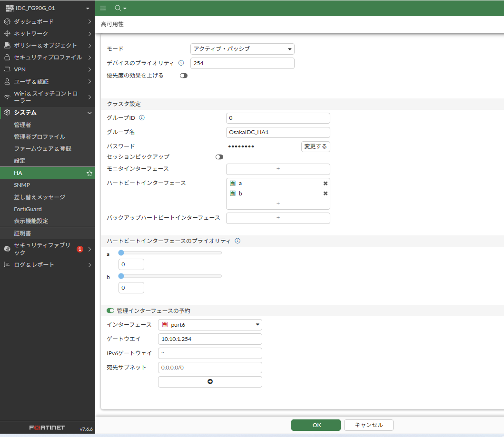
Task: Click the search magnifier icon in header
Action: coord(118,8)
